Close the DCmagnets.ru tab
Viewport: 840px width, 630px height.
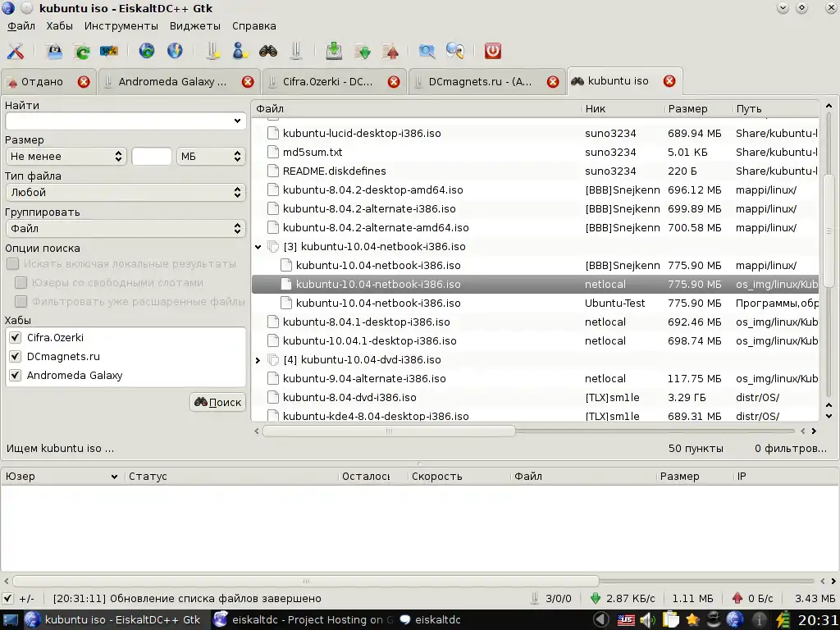coord(553,81)
